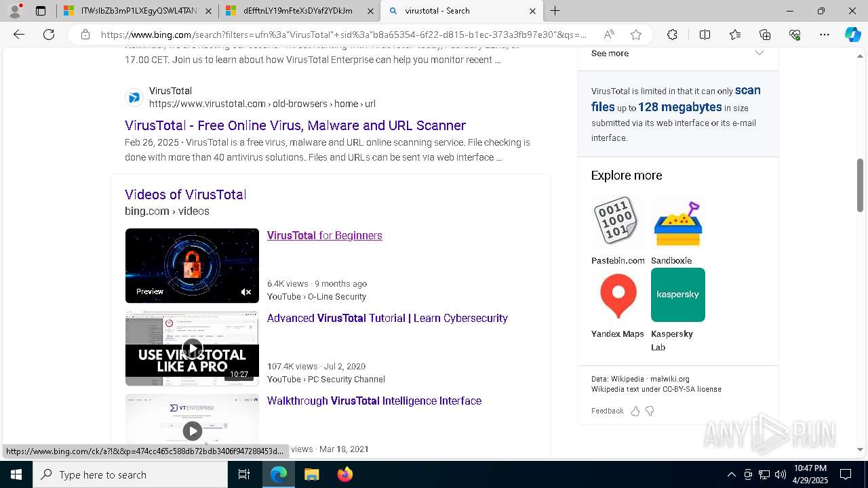868x488 pixels.
Task: Click the taskbar search box
Action: point(130,474)
